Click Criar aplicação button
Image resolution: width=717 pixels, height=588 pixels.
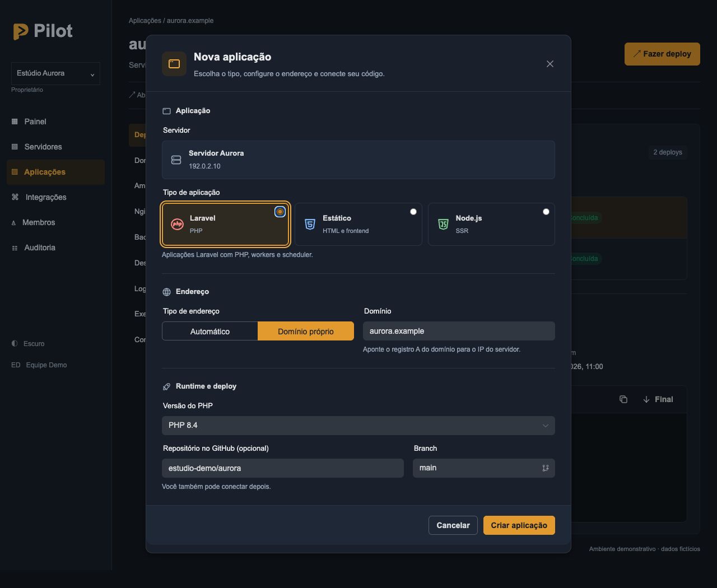tap(519, 525)
